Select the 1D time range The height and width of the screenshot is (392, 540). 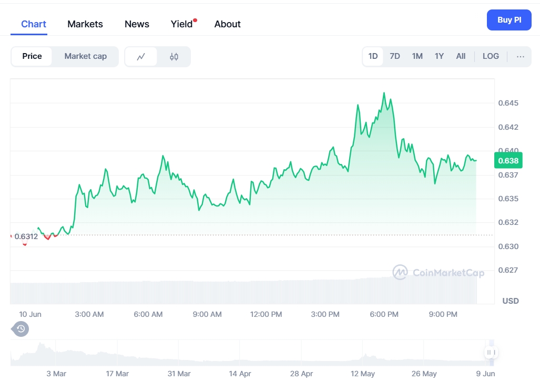coord(373,56)
